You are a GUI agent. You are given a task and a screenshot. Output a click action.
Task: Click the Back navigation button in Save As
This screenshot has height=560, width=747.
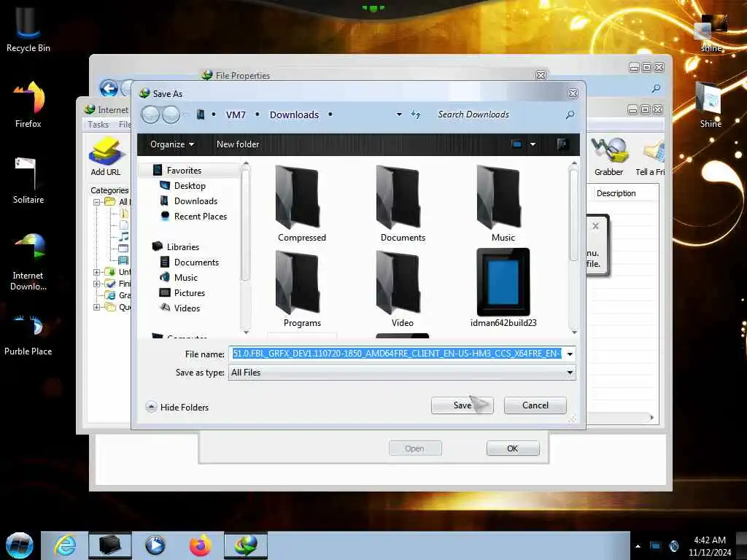[150, 114]
